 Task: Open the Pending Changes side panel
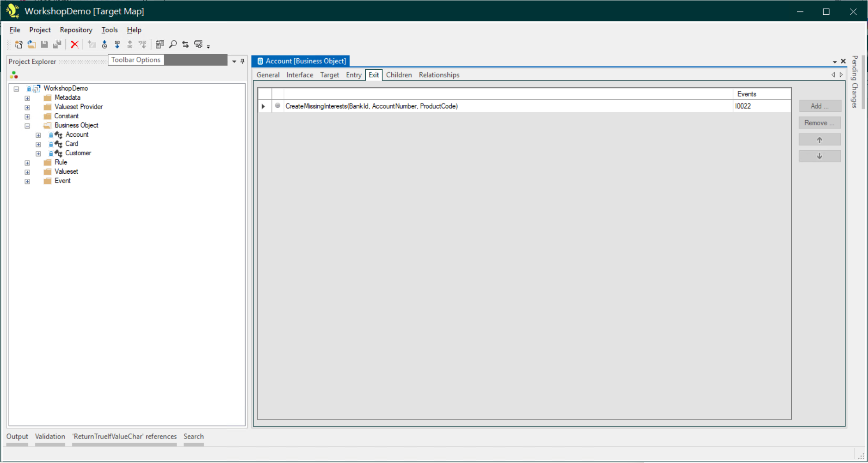(x=855, y=82)
